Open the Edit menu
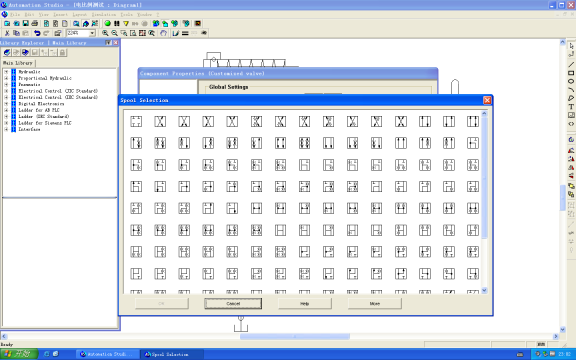 click(29, 14)
